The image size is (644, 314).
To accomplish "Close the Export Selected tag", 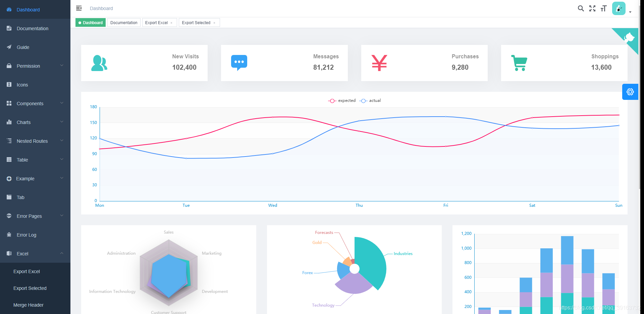I will pos(214,23).
